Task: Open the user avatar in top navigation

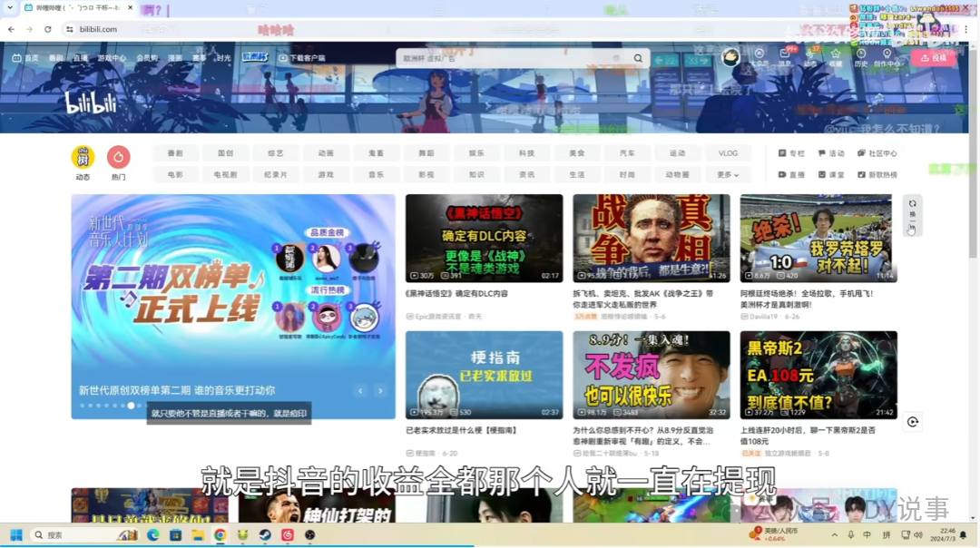Action: click(x=730, y=57)
